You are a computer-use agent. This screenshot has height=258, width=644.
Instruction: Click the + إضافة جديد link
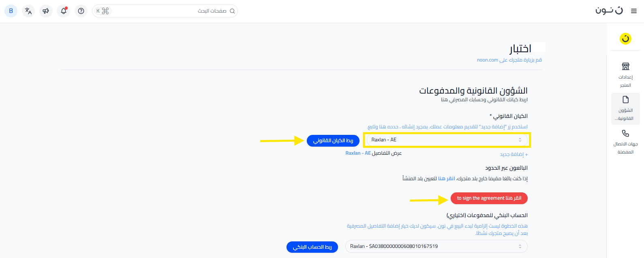513,154
